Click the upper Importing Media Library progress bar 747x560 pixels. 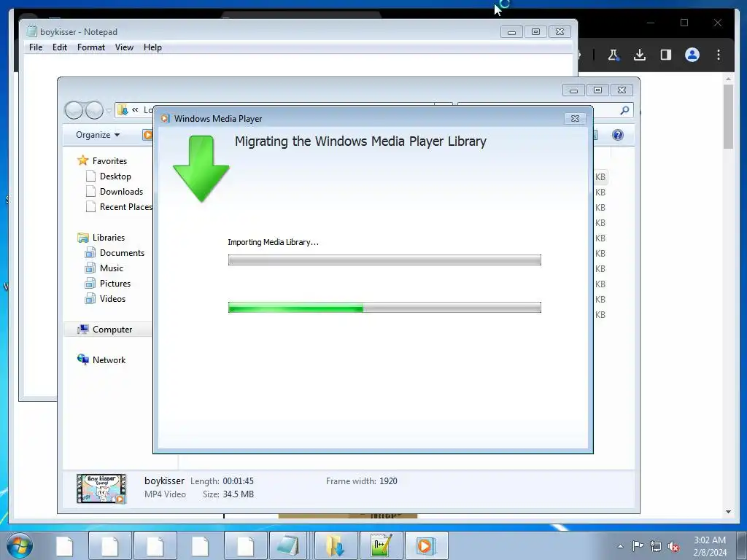(384, 260)
